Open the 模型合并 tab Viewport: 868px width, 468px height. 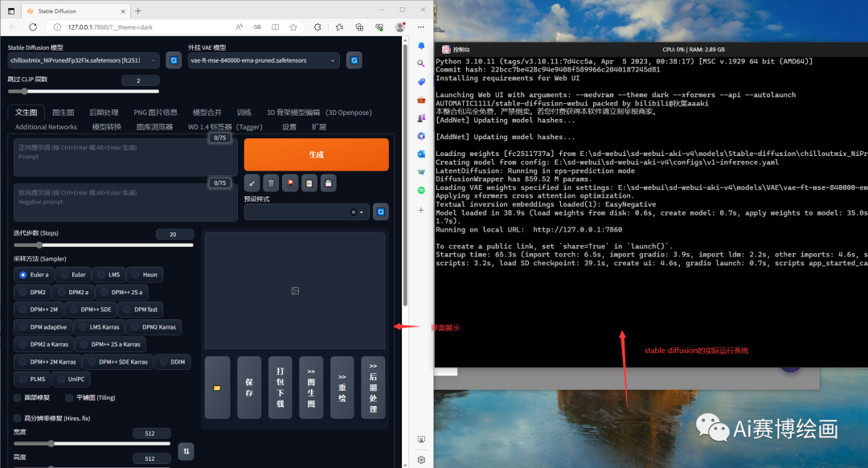point(207,113)
